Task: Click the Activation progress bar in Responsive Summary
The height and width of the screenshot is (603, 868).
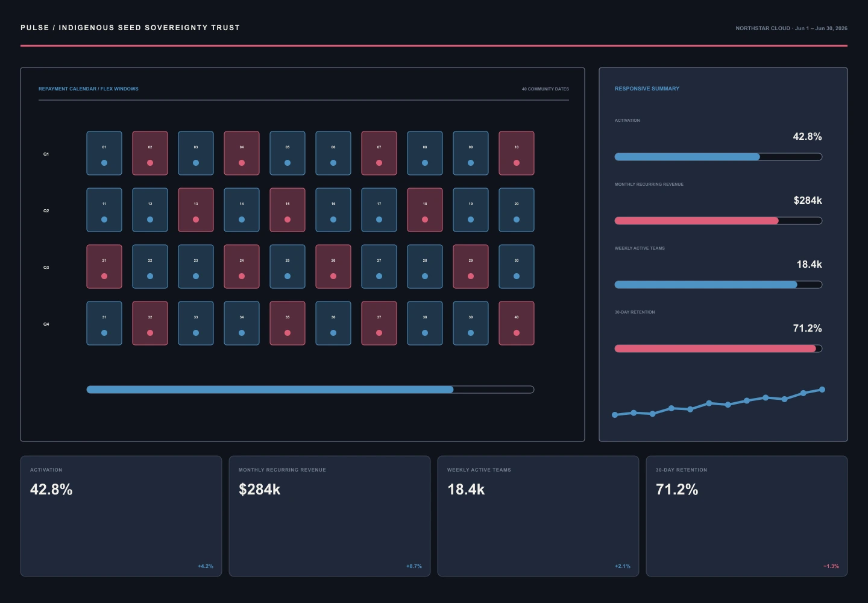Action: [x=719, y=157]
